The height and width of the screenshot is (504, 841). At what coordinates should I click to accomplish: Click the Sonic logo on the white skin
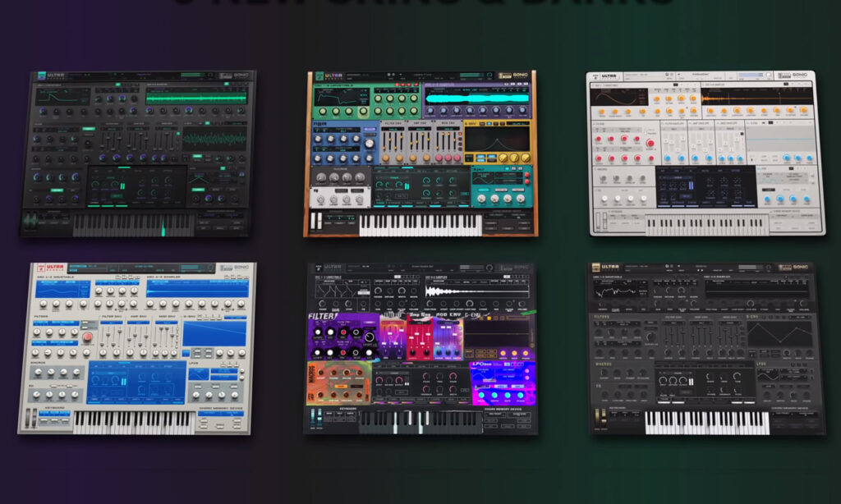(801, 76)
